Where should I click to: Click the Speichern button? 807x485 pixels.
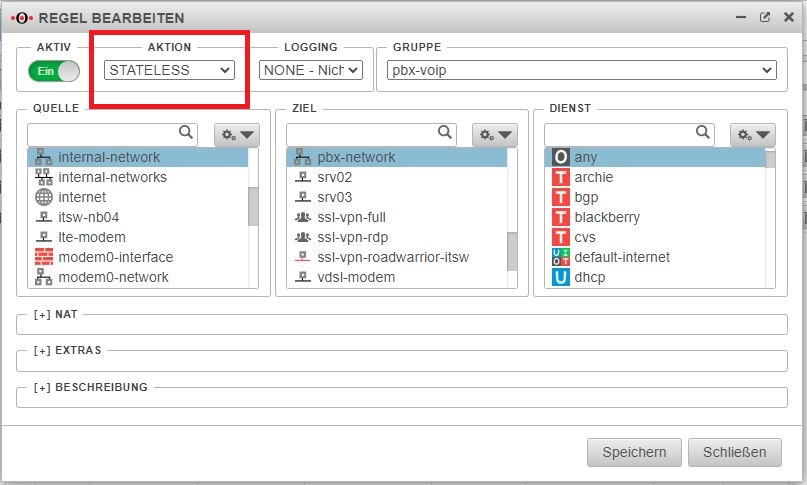click(634, 452)
